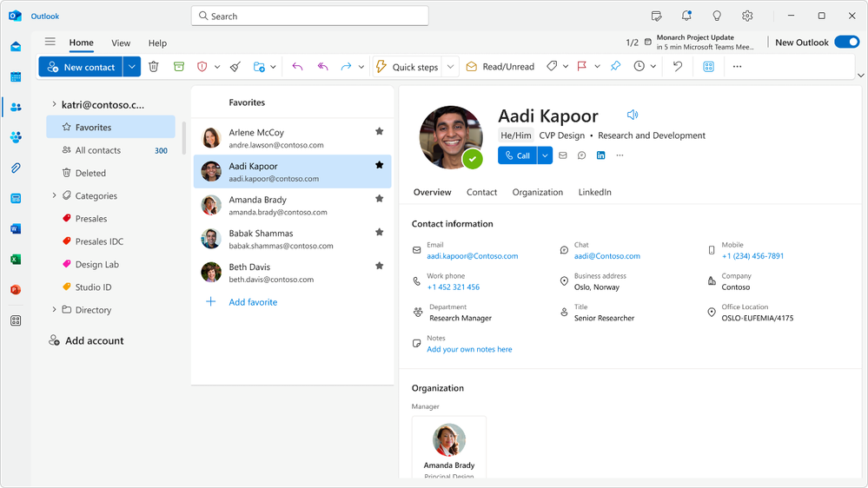This screenshot has width=868, height=488.
Task: Click the Report shield icon in ribbon
Action: [x=202, y=66]
